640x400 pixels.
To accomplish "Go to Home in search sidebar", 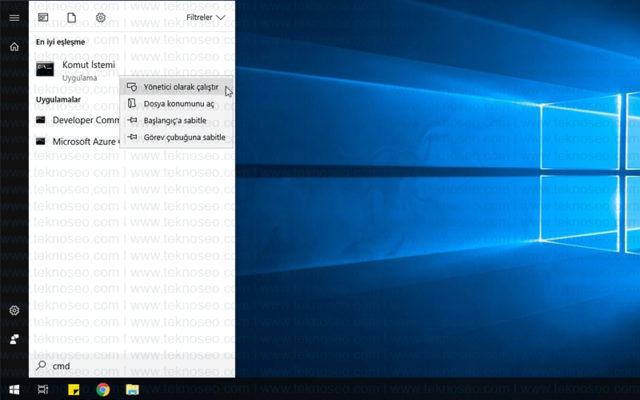I will (x=14, y=47).
